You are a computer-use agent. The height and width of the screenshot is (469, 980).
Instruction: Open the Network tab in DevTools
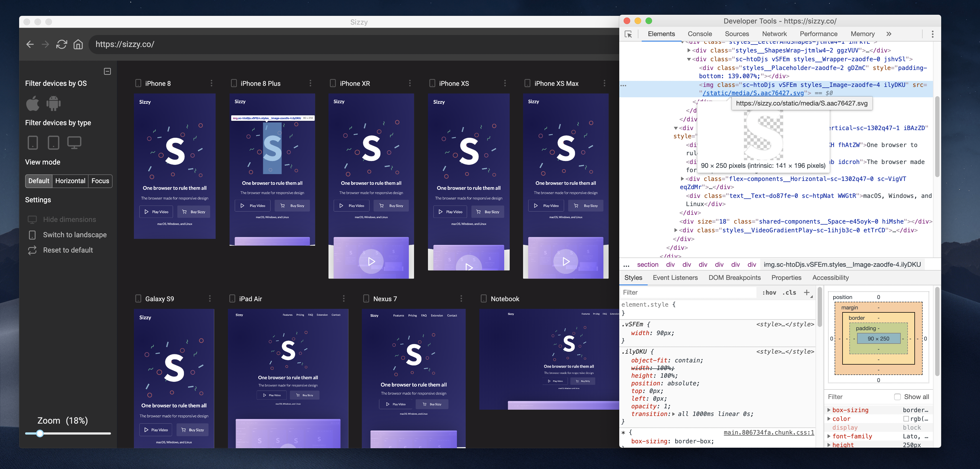pos(774,34)
